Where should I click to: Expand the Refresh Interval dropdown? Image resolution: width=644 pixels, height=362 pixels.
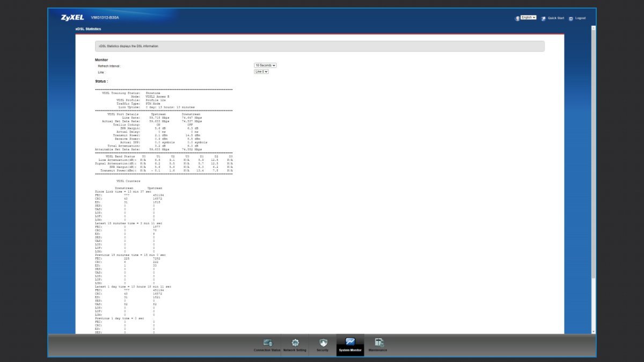click(x=265, y=65)
